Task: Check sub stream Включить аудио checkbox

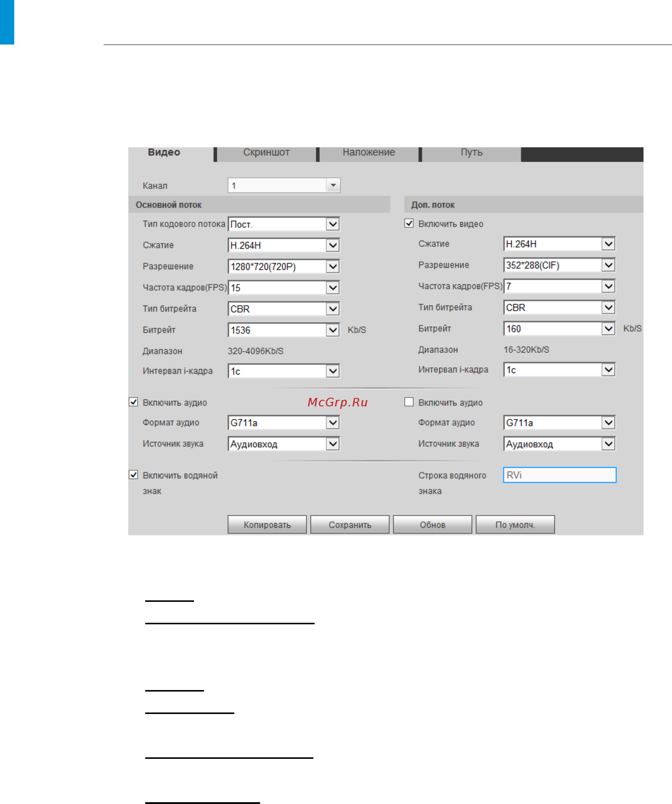Action: click(409, 402)
